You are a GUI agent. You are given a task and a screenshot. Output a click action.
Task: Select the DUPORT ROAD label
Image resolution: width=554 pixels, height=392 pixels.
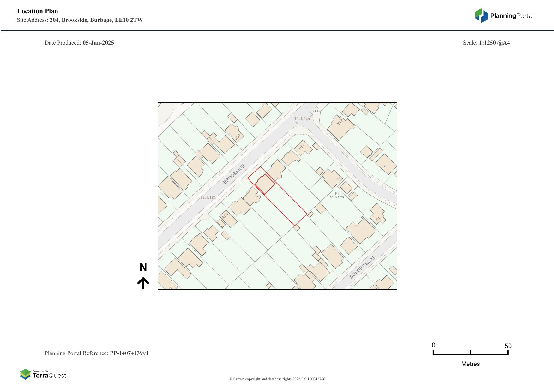[x=363, y=267]
